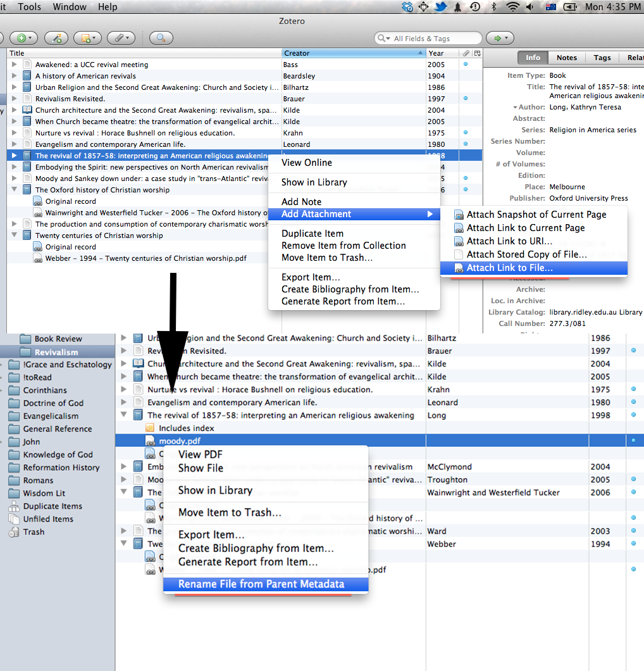Click the New Item green plus button

pos(24,39)
